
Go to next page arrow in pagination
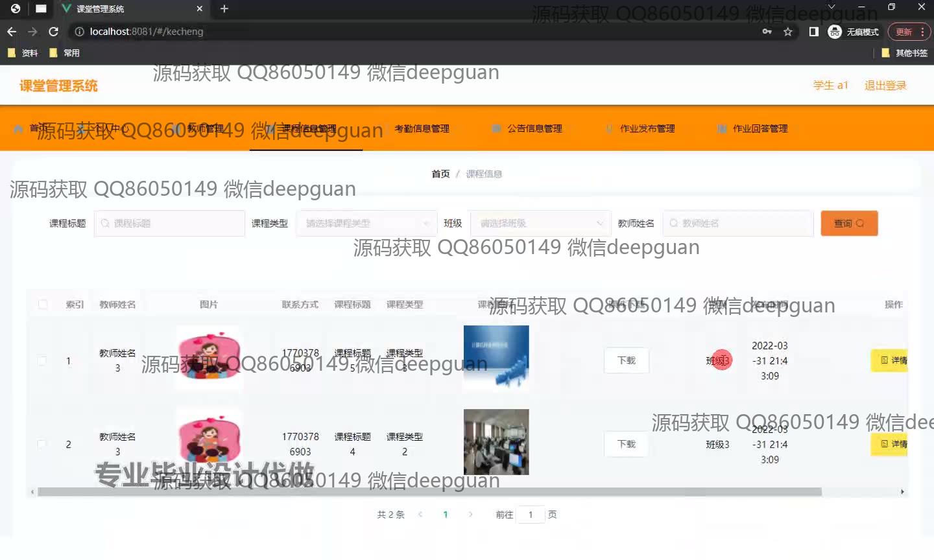click(470, 515)
